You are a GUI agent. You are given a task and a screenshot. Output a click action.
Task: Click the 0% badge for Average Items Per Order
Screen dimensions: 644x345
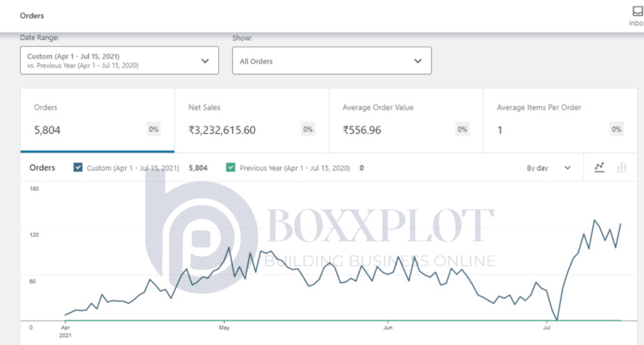[617, 130]
